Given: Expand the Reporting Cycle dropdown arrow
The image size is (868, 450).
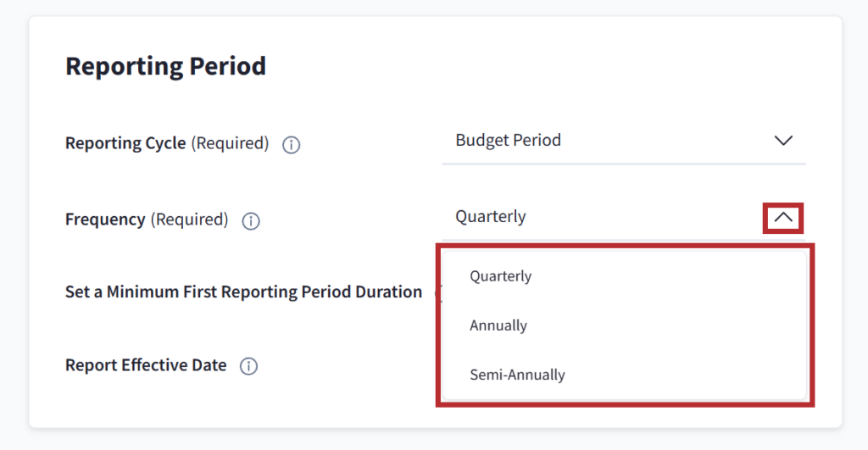Looking at the screenshot, I should click(783, 141).
